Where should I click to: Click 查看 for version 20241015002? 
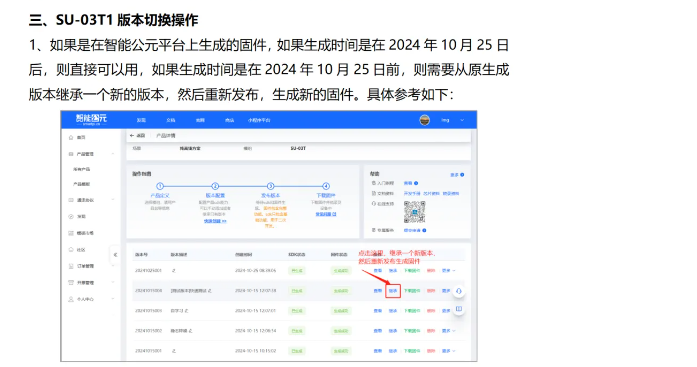(377, 331)
